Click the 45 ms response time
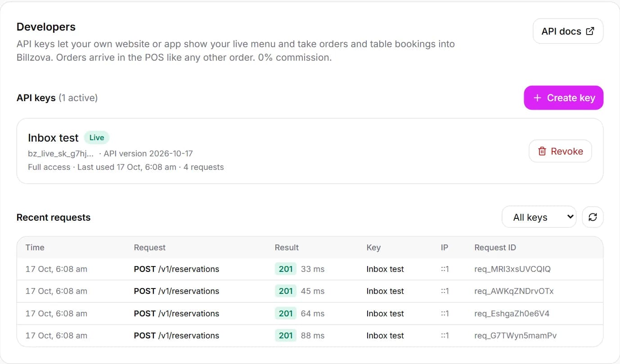Image resolution: width=620 pixels, height=364 pixels. 313,291
